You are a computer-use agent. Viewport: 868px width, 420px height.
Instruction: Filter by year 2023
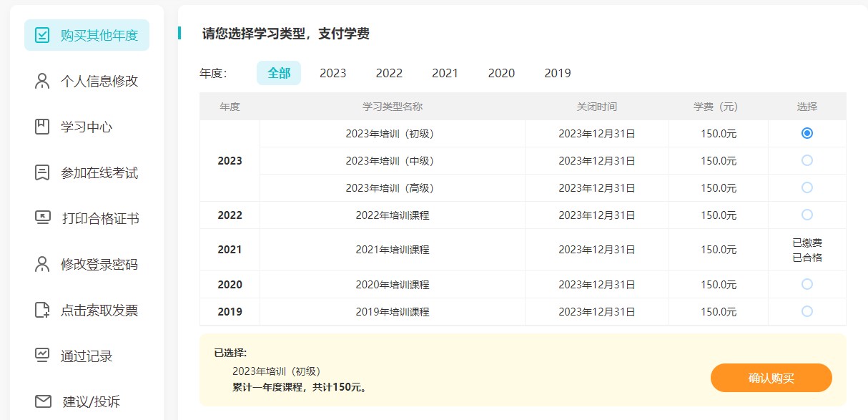tap(333, 73)
